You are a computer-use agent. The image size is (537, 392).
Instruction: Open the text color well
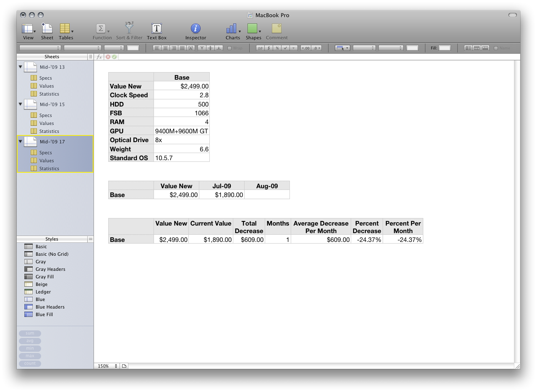(x=133, y=48)
